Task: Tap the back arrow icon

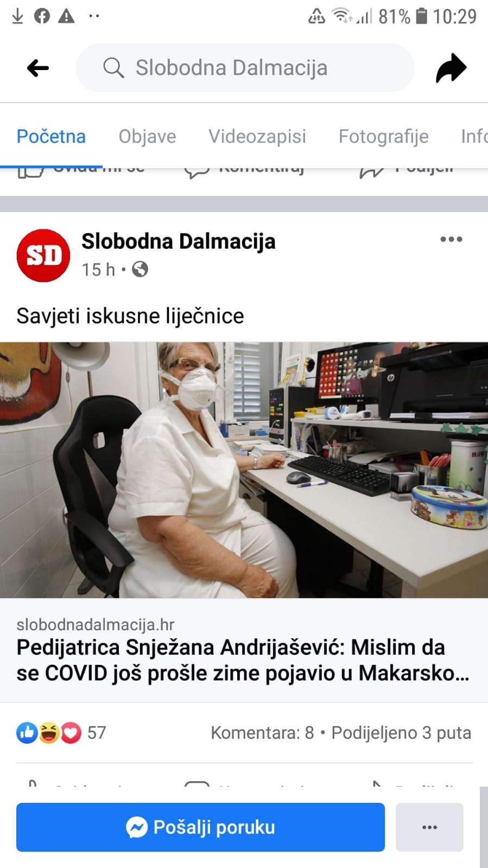Action: coord(38,68)
